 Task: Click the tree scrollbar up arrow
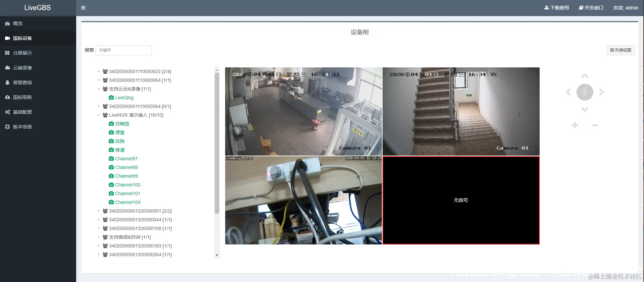point(217,70)
